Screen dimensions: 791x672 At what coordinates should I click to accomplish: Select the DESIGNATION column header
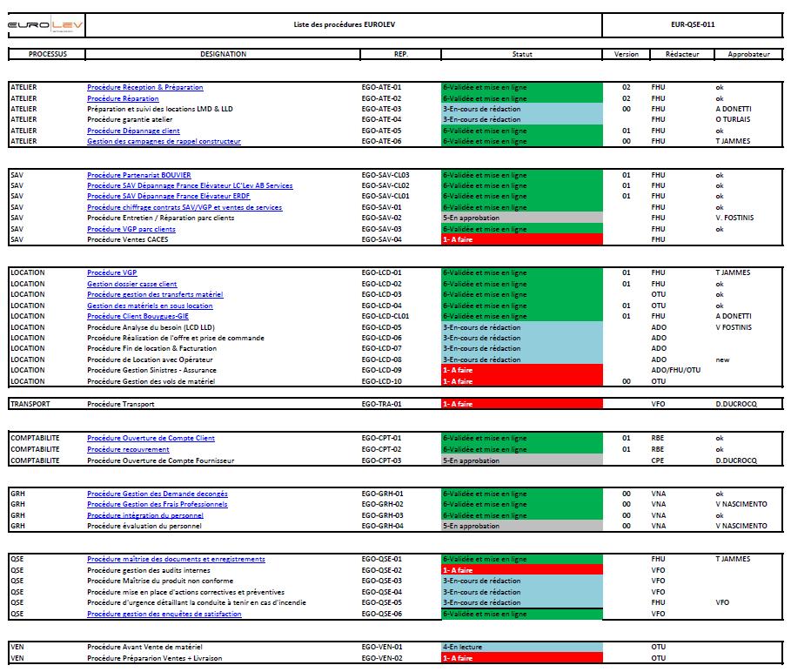pos(223,54)
